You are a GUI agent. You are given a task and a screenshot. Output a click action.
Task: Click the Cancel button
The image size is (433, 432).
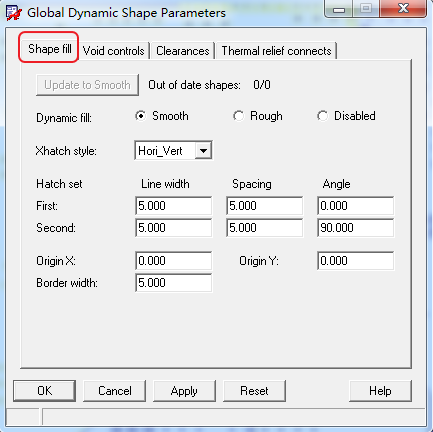click(115, 391)
